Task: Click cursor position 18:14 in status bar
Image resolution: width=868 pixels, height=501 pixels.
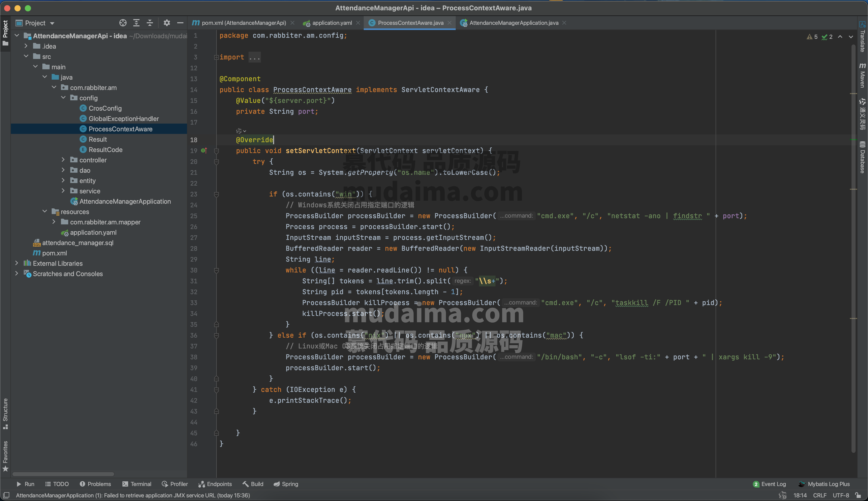Action: (800, 496)
